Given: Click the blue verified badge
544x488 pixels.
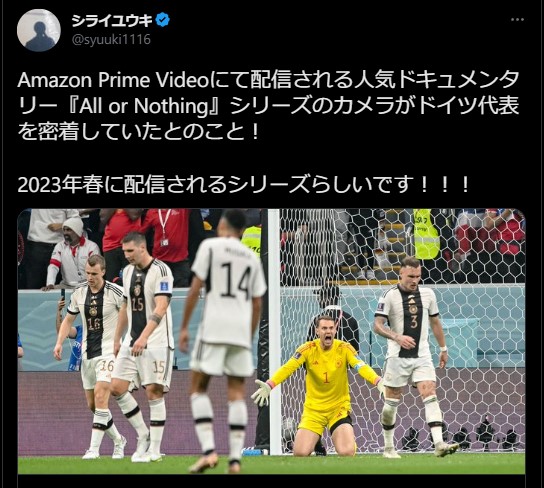Looking at the screenshot, I should (162, 20).
